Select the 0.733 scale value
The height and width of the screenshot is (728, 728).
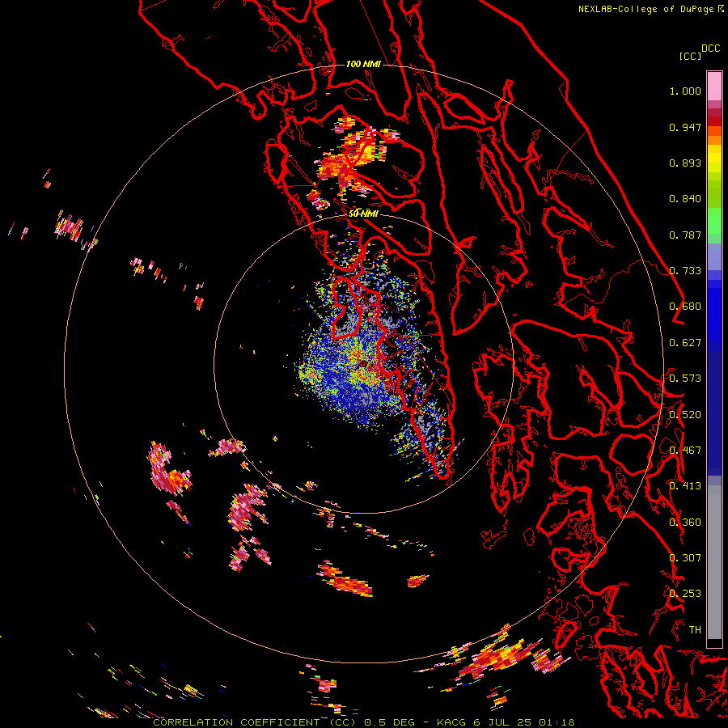[685, 271]
